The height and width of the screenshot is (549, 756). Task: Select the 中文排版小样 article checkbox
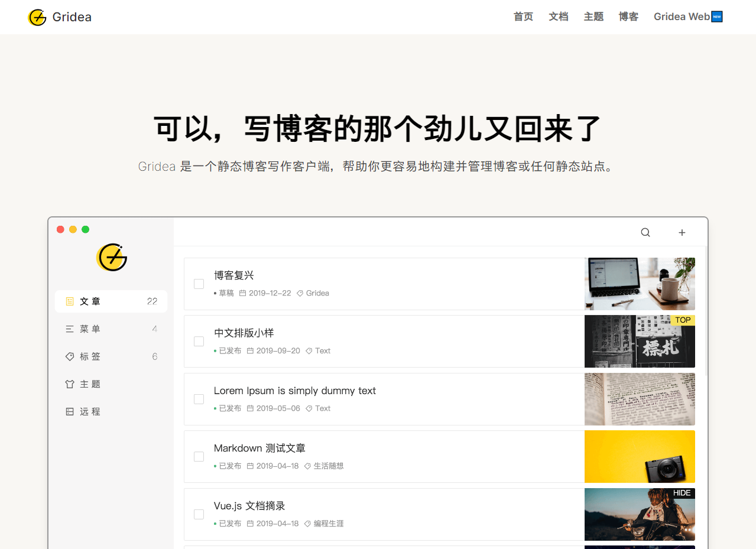click(x=199, y=342)
